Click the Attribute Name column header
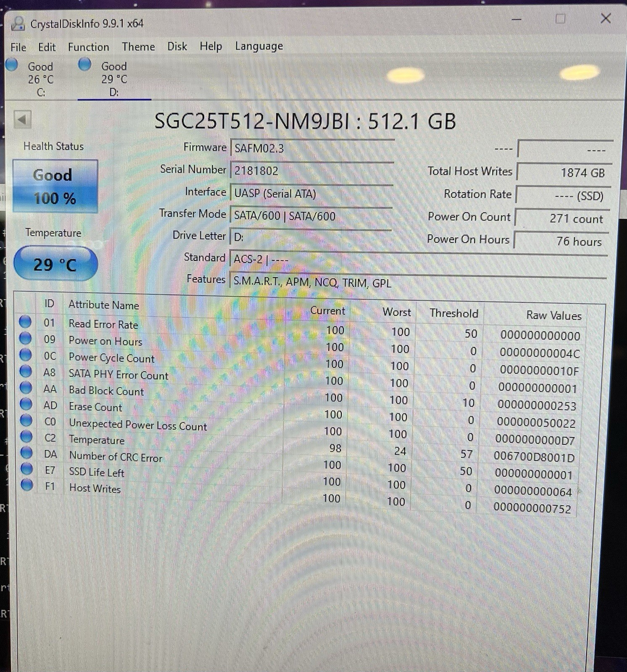The image size is (627, 672). click(103, 305)
